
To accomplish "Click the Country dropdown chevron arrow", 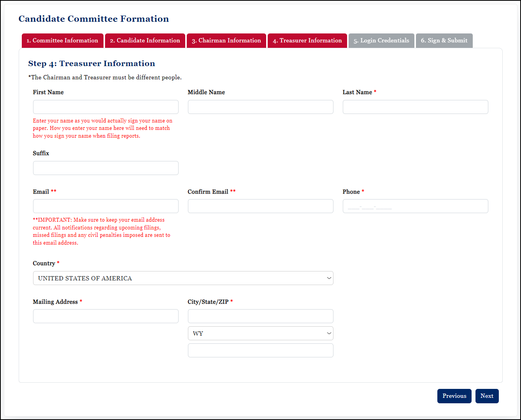I will (x=329, y=278).
